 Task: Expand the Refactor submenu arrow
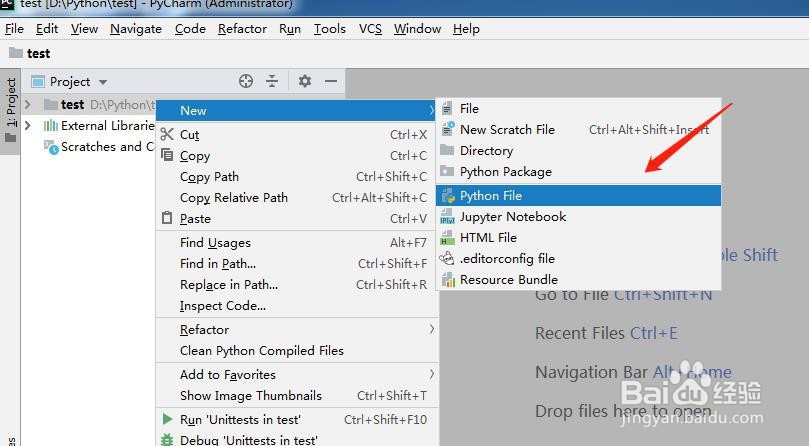(431, 329)
